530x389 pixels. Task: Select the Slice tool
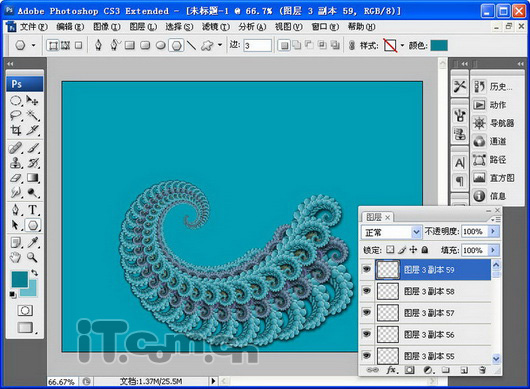tap(33, 130)
